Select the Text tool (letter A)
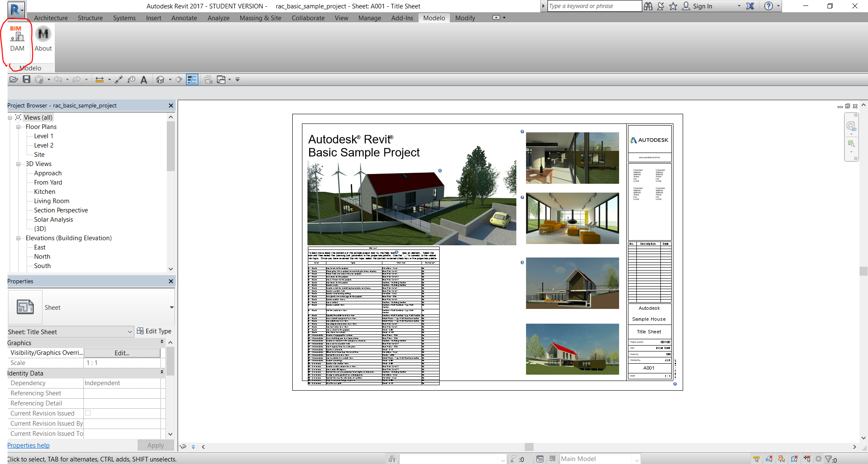Image resolution: width=868 pixels, height=464 pixels. 144,79
